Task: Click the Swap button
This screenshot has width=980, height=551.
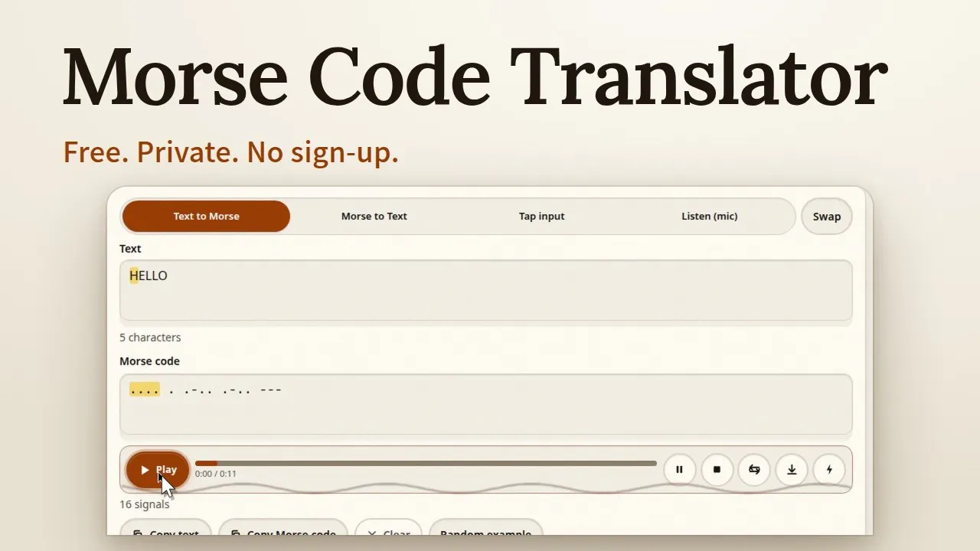Action: 827,217
